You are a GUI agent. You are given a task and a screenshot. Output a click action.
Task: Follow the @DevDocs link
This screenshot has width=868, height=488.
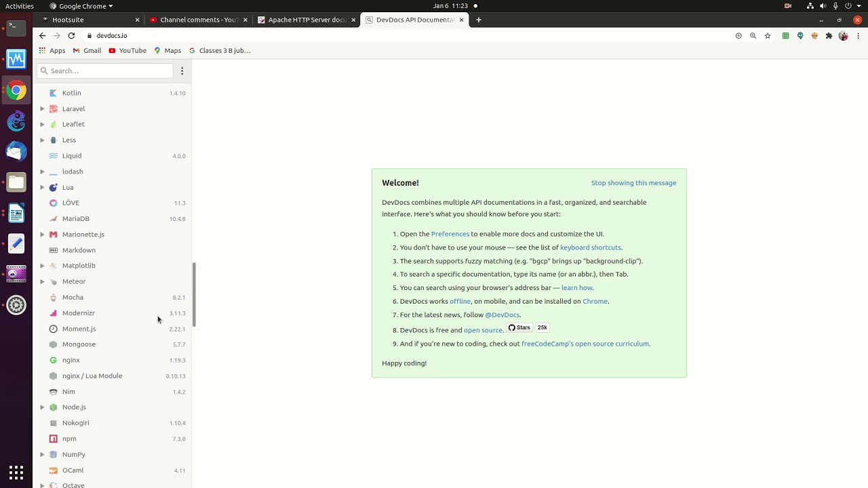coord(502,314)
